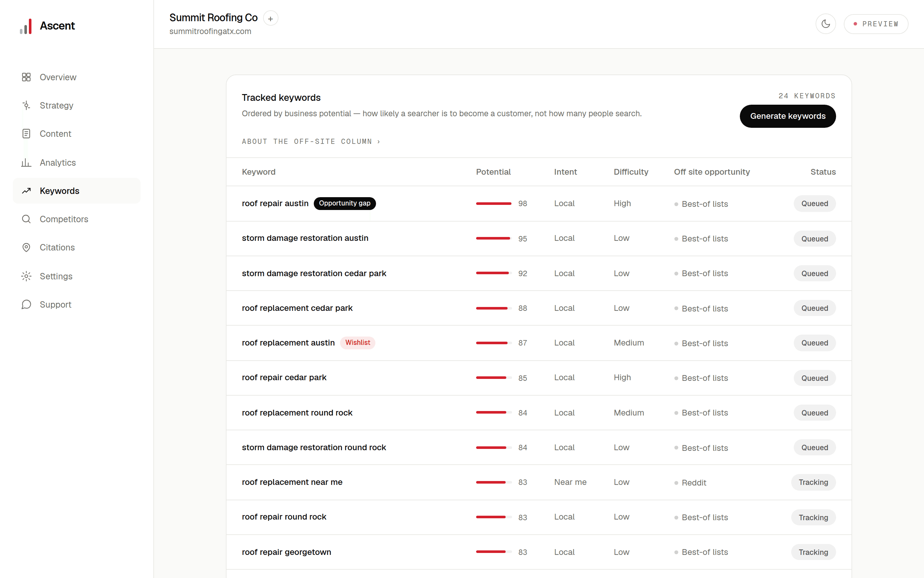Expand About the off-site column
The height and width of the screenshot is (578, 924).
pos(311,141)
